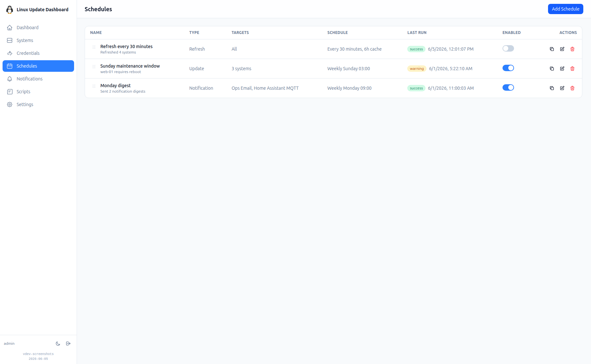Click the success badge for 6/5/2026 run
The width and height of the screenshot is (591, 364).
coord(416,49)
